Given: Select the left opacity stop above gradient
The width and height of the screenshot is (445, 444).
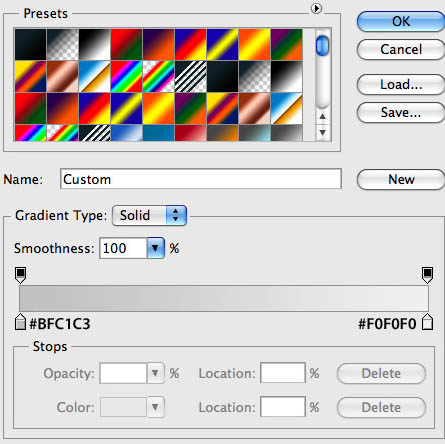Looking at the screenshot, I should (x=20, y=275).
